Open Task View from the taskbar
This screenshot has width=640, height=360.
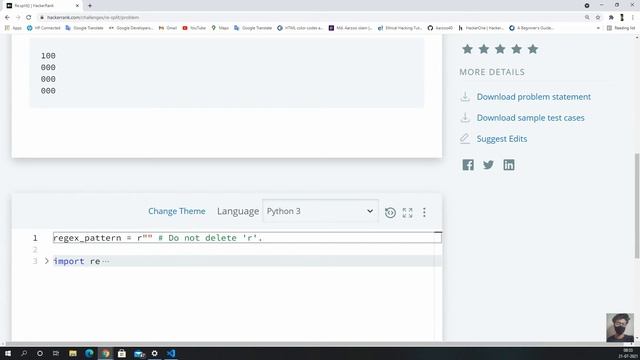56,353
